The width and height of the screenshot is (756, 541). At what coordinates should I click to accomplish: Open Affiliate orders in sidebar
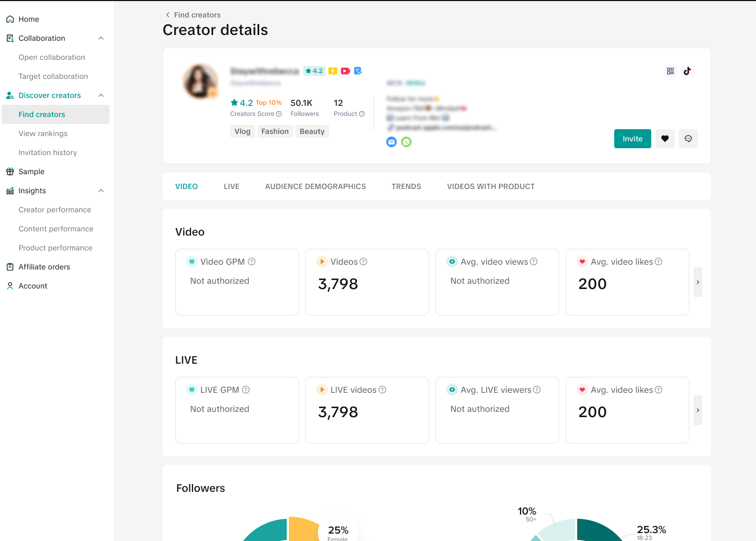pos(44,267)
